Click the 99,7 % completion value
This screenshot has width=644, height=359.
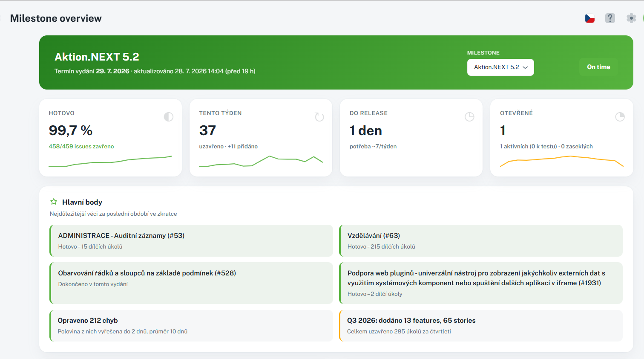(x=71, y=130)
